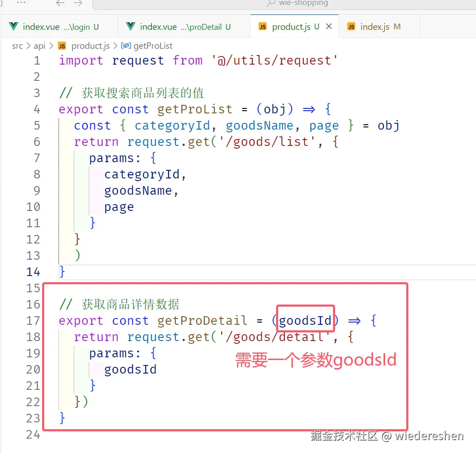Click the Vue icon on proDetail index.vue tab
This screenshot has width=476, height=454.
130,27
